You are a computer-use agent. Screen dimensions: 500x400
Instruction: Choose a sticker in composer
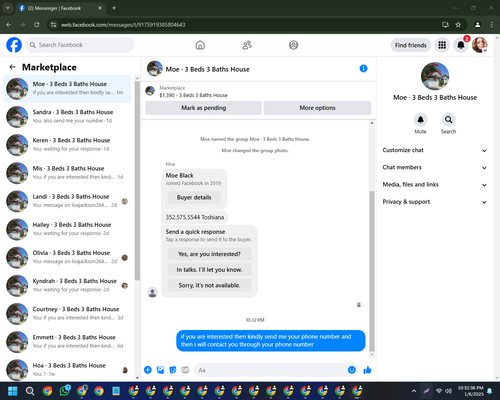click(173, 370)
